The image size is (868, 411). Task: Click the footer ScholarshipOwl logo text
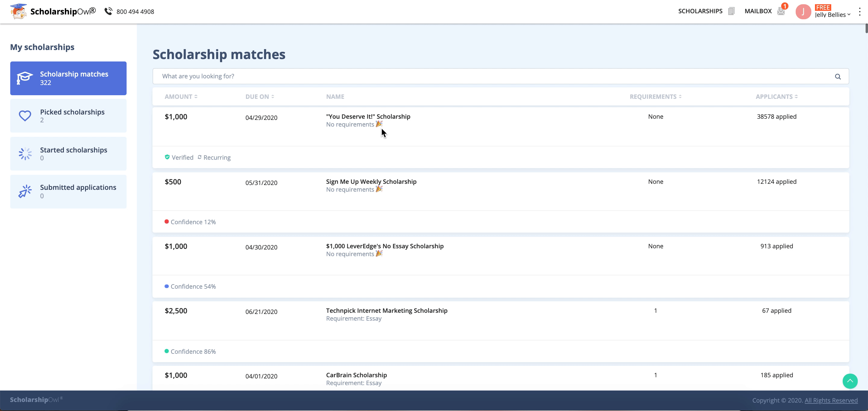click(36, 400)
